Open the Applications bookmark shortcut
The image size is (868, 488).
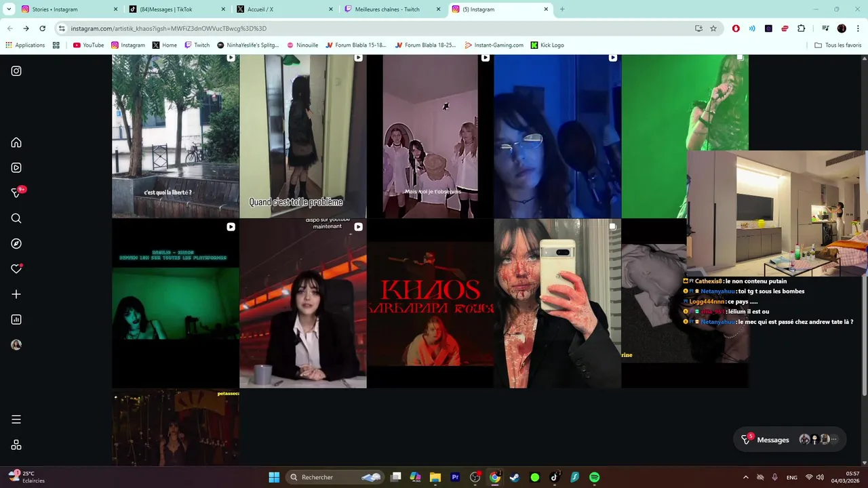tap(25, 45)
